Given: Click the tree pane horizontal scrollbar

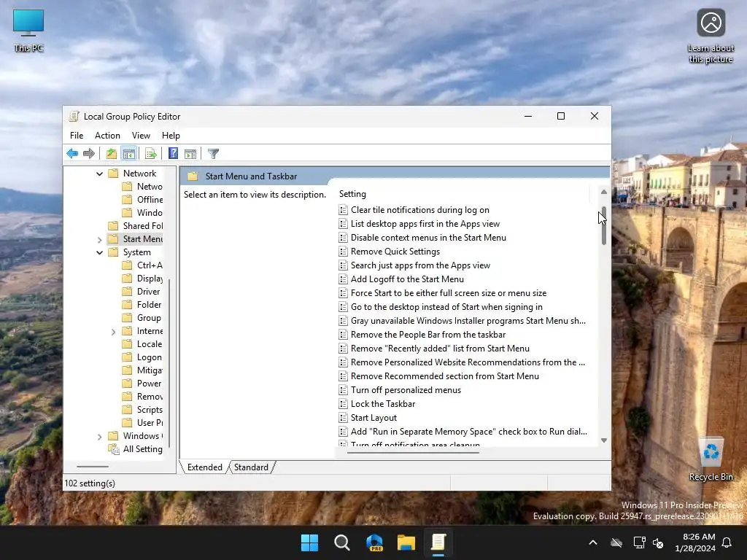Looking at the screenshot, I should (x=93, y=467).
